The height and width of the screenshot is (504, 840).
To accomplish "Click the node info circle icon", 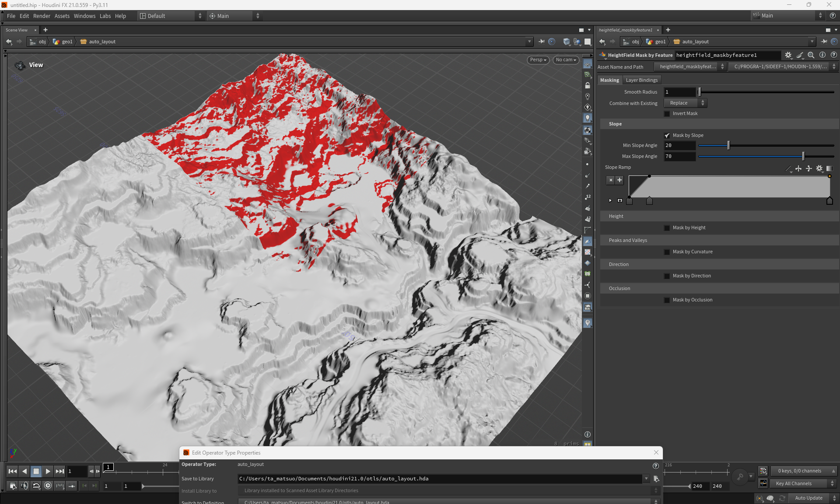I will click(822, 55).
